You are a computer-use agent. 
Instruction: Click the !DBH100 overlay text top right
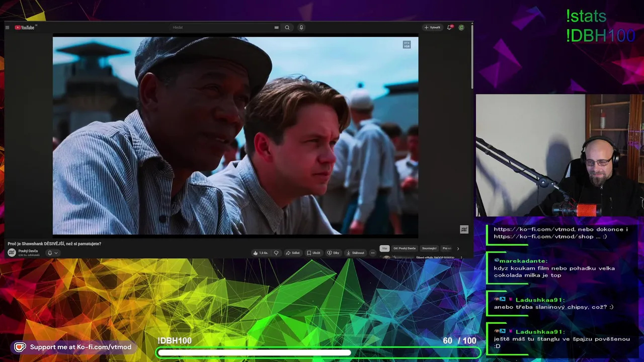click(x=600, y=36)
